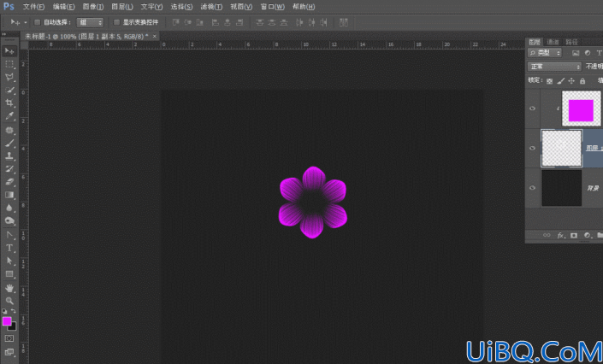Open the Move tool preset picker arrow
The image size is (603, 364).
click(26, 23)
